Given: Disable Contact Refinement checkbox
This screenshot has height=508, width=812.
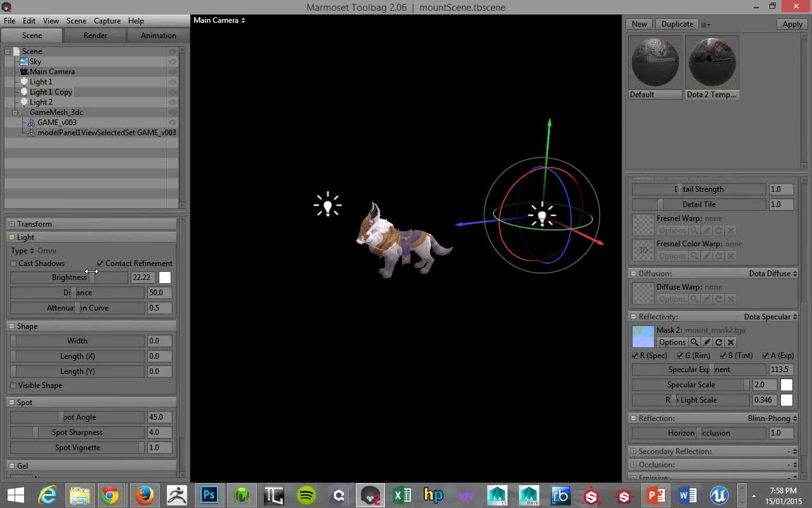Looking at the screenshot, I should click(x=100, y=264).
